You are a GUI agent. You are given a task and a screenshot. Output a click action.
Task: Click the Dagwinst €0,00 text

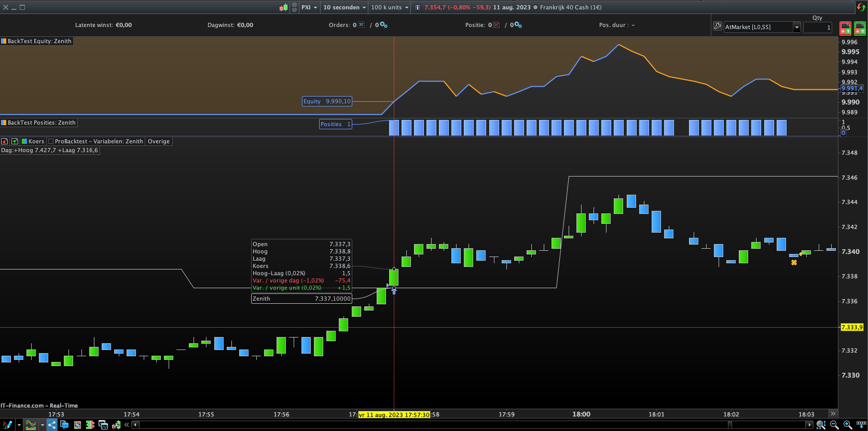(x=230, y=25)
